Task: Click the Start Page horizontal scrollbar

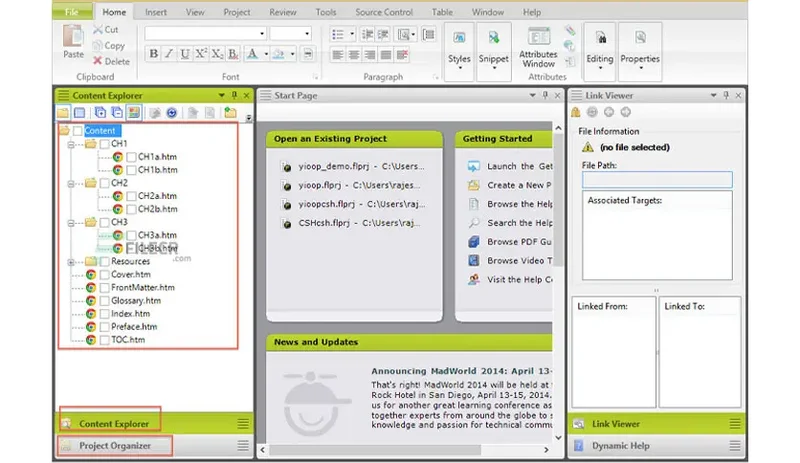Action: tap(375, 450)
